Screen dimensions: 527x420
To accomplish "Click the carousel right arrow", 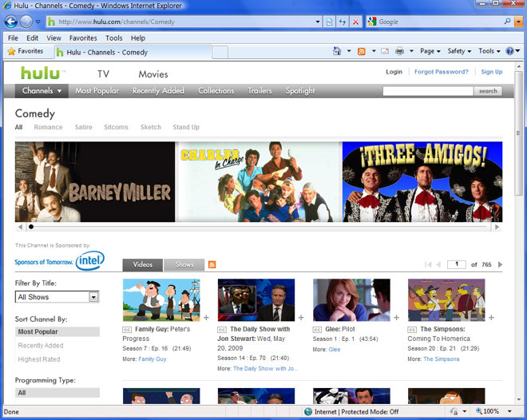I will point(497,227).
